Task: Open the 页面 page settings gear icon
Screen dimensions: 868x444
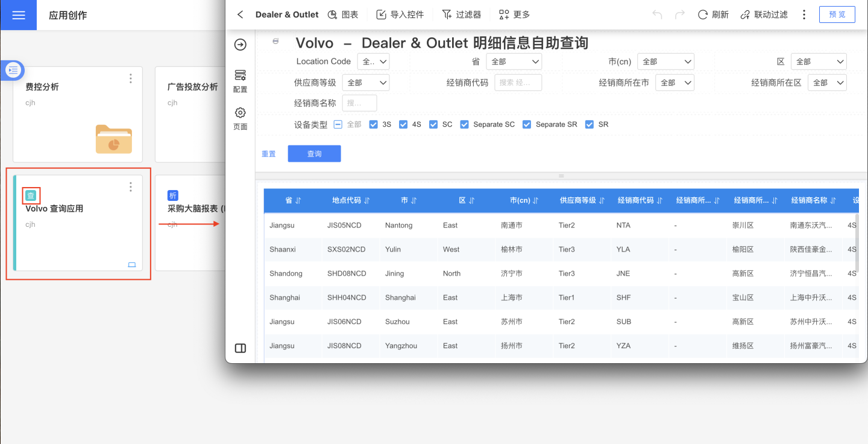Action: 240,113
